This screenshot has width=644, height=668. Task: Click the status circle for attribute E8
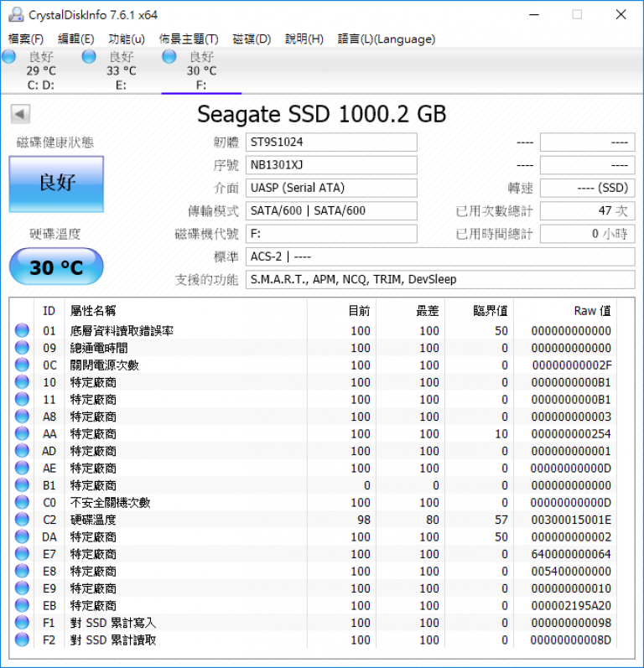tap(22, 571)
